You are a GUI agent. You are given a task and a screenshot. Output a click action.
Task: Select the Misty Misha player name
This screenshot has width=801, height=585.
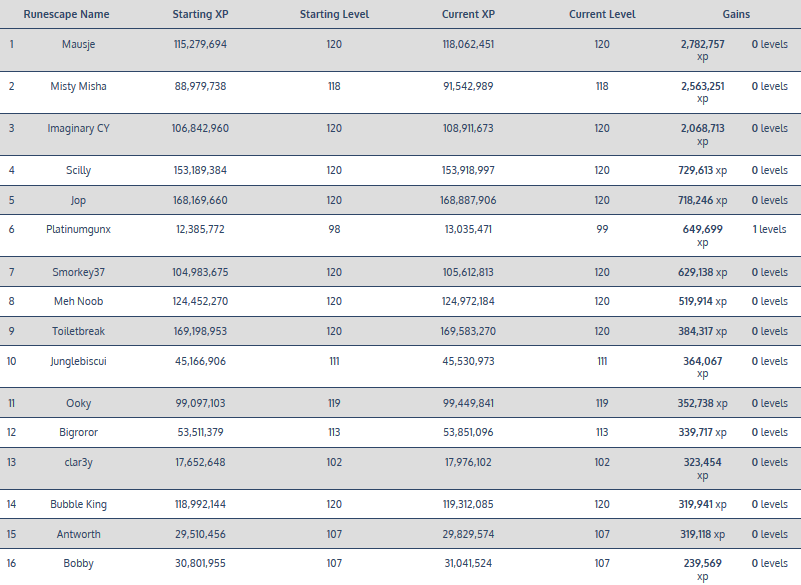78,87
